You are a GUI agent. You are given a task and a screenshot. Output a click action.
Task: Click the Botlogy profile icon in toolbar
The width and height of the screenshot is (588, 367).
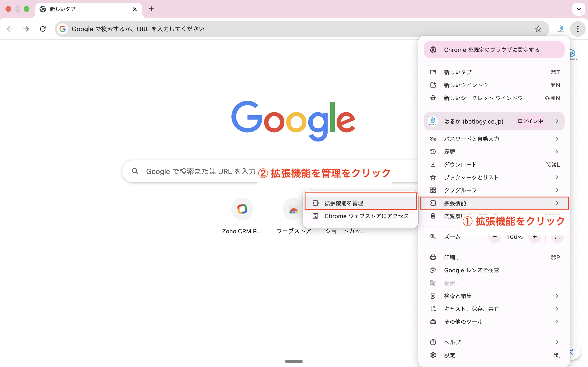click(x=561, y=29)
